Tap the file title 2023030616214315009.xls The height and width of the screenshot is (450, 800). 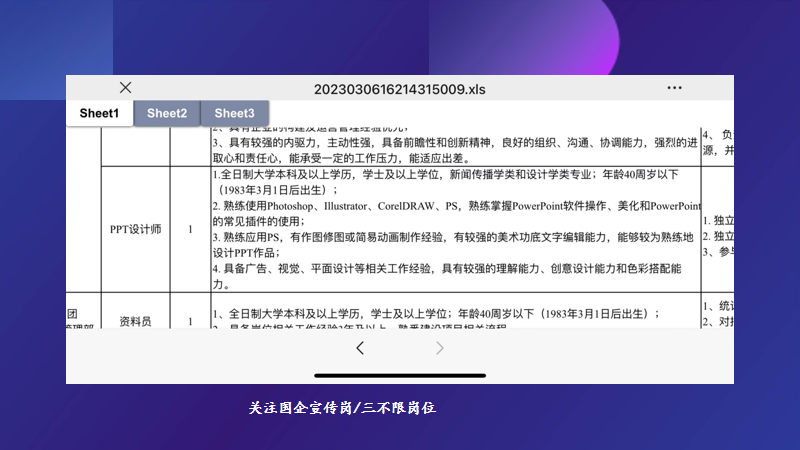[399, 89]
